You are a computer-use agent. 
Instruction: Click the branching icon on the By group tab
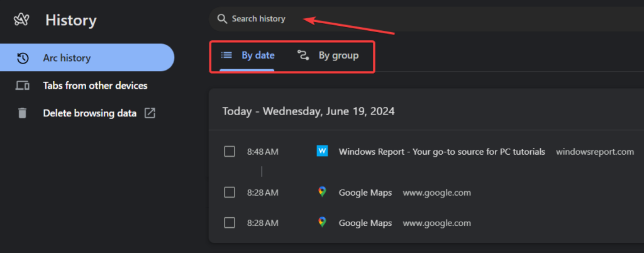coord(303,55)
